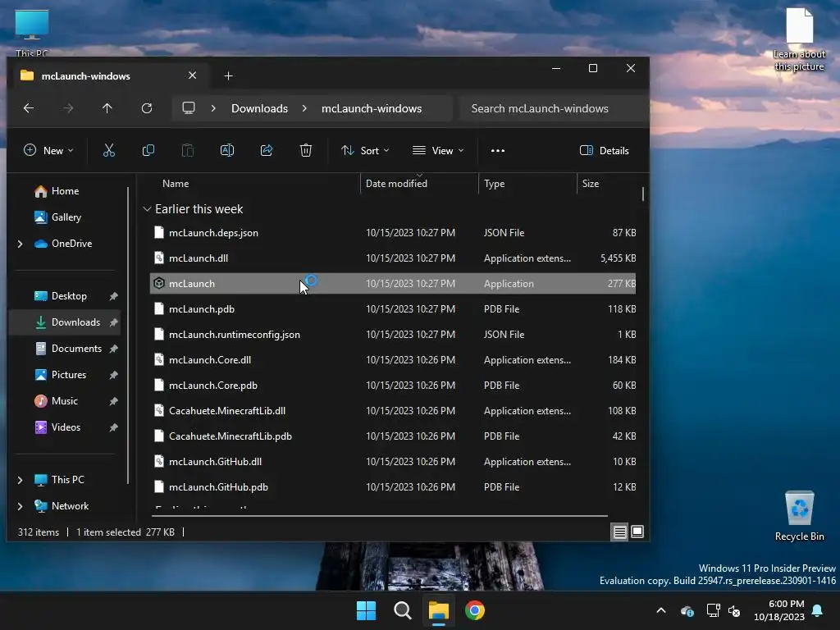Click the Copy icon in toolbar
Screen dimensions: 840x630
[148, 151]
